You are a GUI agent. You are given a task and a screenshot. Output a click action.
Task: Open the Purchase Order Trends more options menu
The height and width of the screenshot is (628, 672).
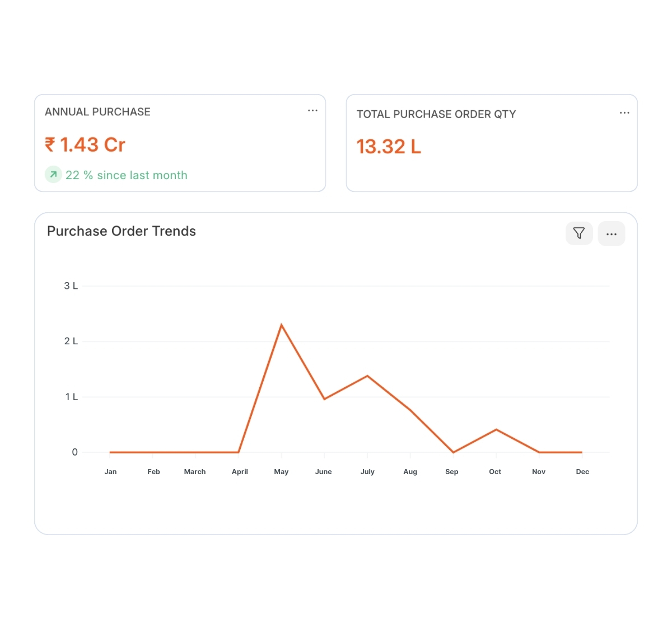tap(612, 234)
